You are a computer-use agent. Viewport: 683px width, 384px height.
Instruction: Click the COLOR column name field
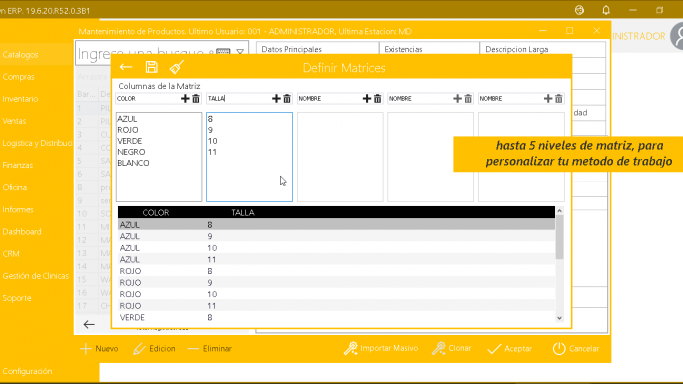point(147,99)
